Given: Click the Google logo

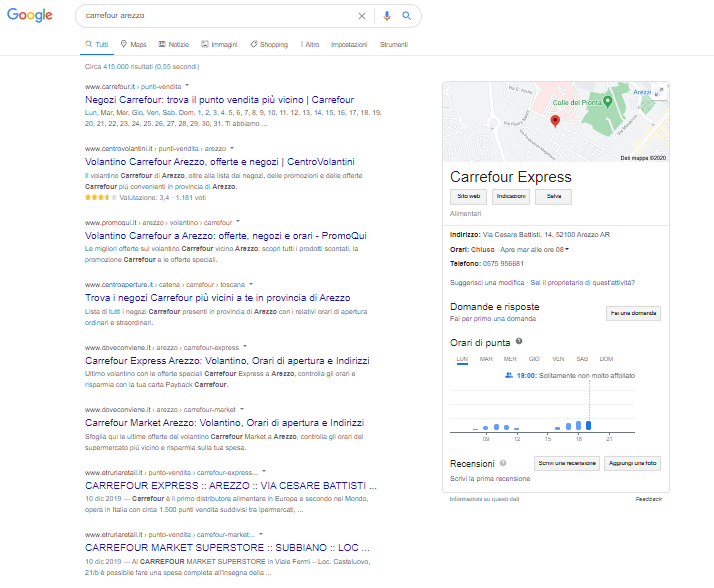Looking at the screenshot, I should click(x=30, y=15).
